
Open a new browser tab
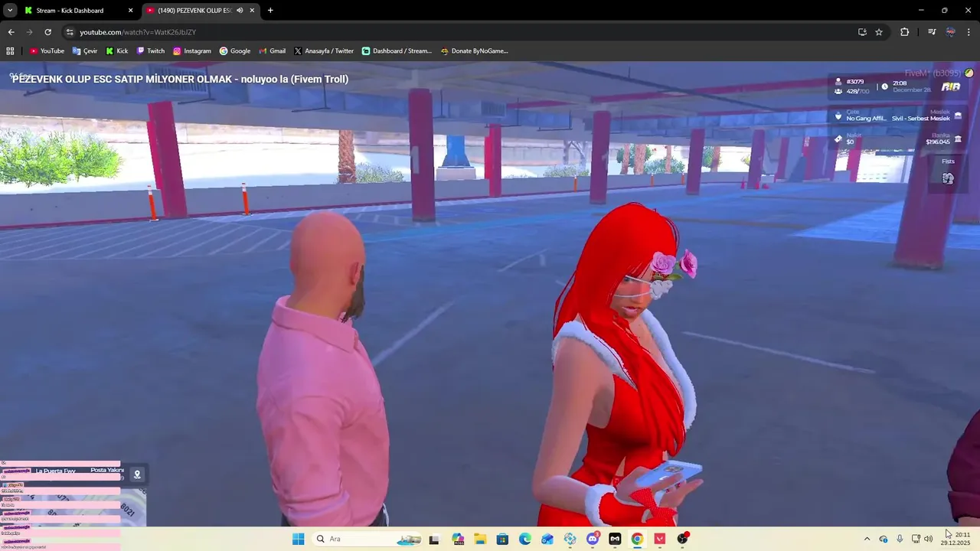[270, 11]
